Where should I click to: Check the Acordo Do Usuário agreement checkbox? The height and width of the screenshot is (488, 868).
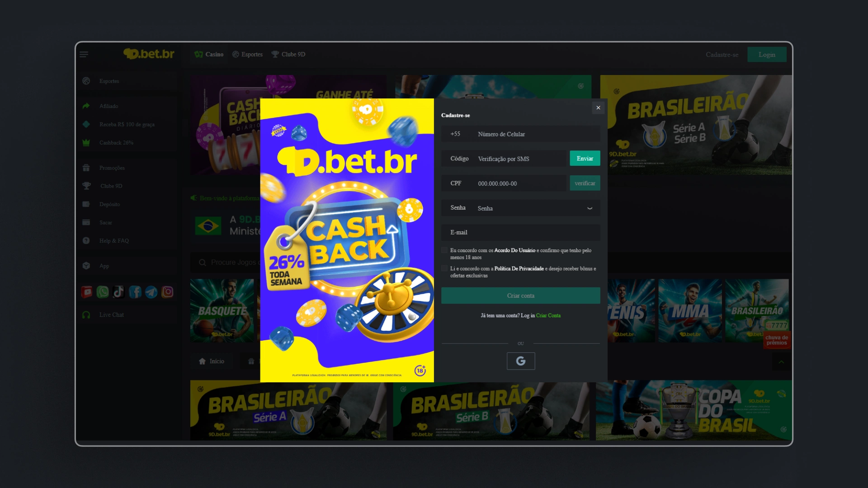(444, 250)
